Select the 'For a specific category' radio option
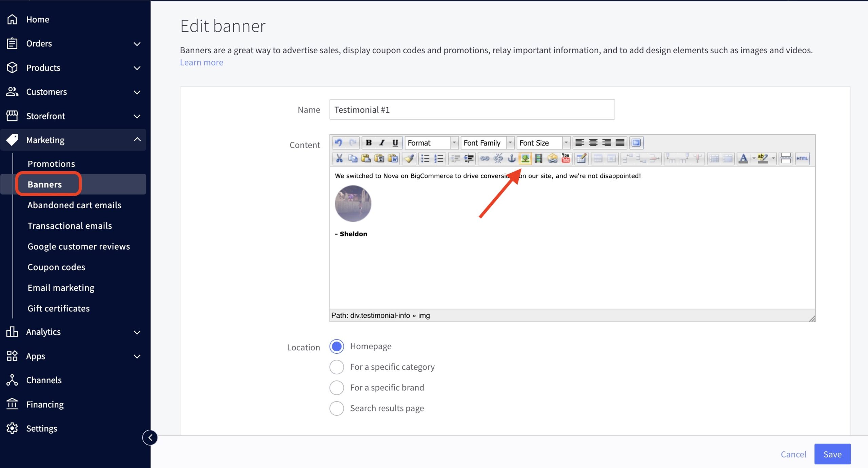 tap(337, 367)
